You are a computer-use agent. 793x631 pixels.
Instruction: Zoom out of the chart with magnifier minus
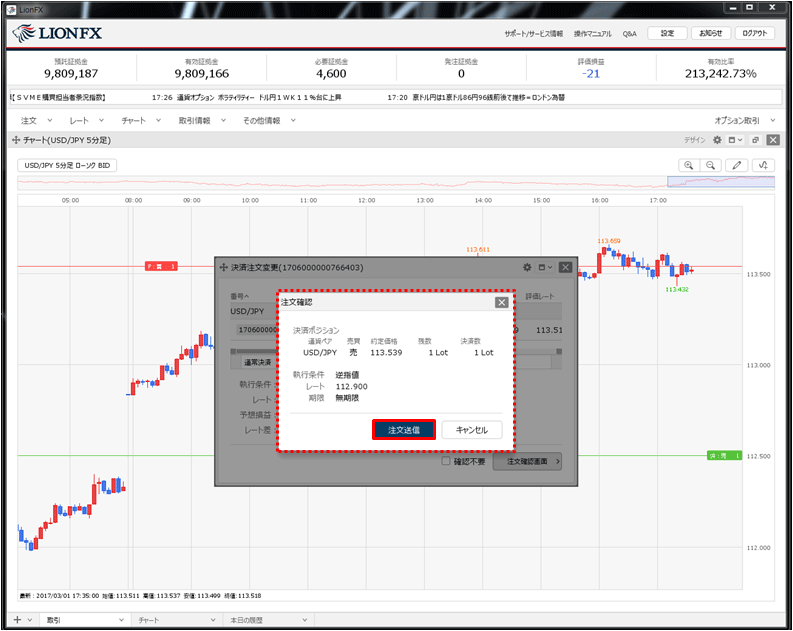click(711, 165)
